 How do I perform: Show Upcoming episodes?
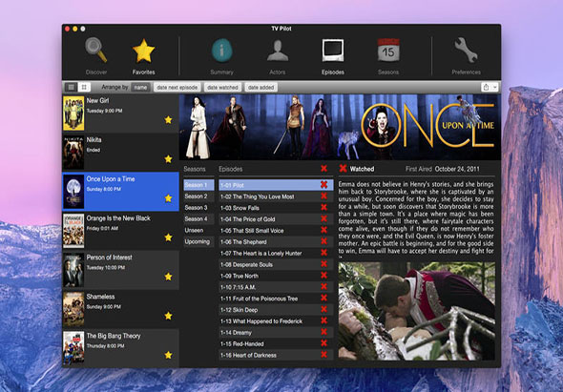pyautogui.click(x=198, y=241)
